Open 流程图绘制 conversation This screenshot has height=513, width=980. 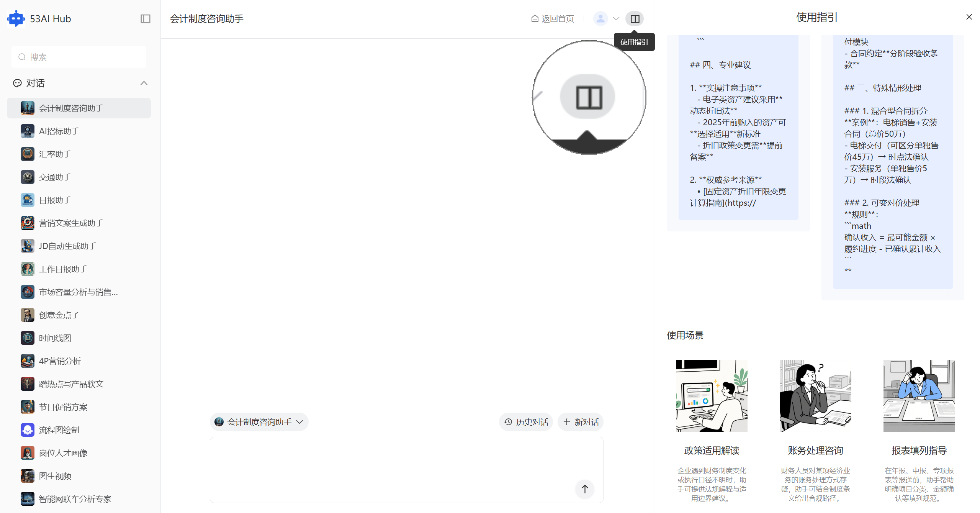coord(79,430)
